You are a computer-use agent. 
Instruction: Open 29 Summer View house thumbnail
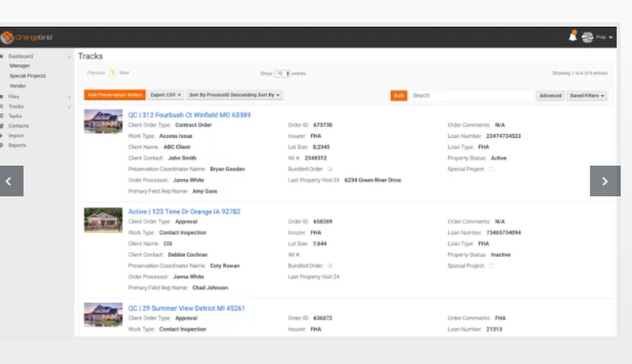[103, 315]
